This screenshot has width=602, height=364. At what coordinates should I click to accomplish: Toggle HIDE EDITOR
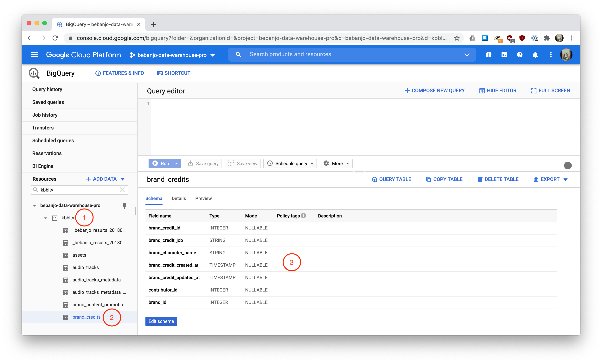[x=498, y=91]
